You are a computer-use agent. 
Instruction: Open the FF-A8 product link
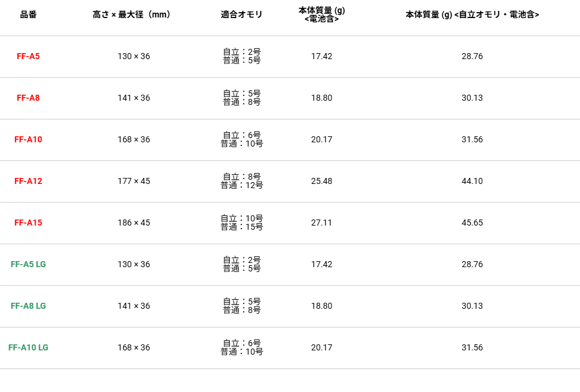tap(28, 98)
